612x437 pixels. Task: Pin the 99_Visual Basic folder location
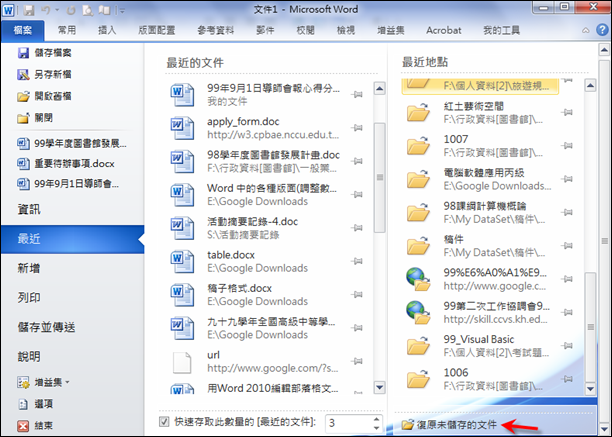coord(567,346)
